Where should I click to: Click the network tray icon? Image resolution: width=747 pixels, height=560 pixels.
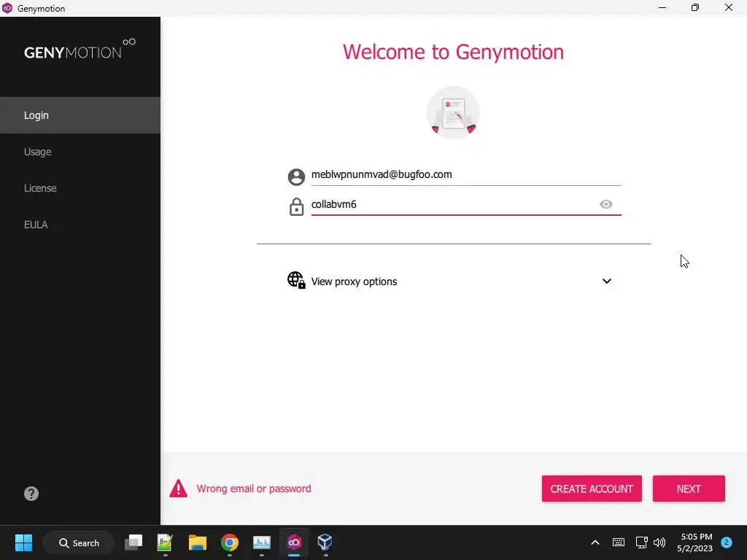[x=641, y=542]
